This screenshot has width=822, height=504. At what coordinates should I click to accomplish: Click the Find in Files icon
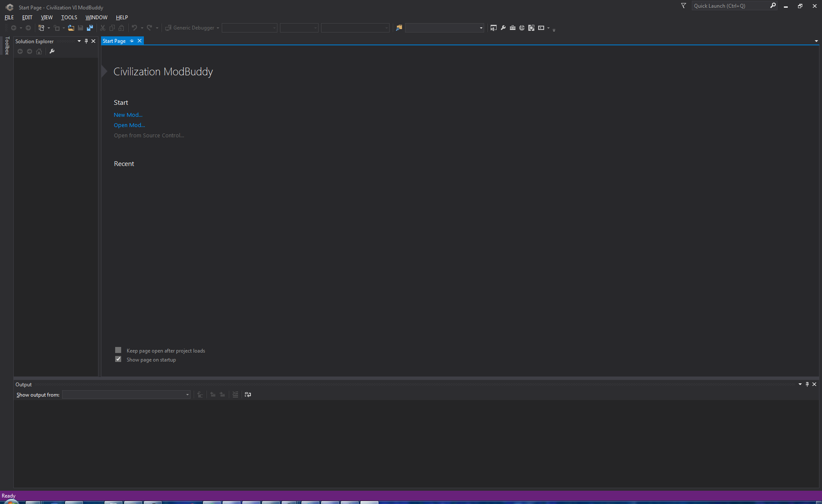[x=399, y=28]
